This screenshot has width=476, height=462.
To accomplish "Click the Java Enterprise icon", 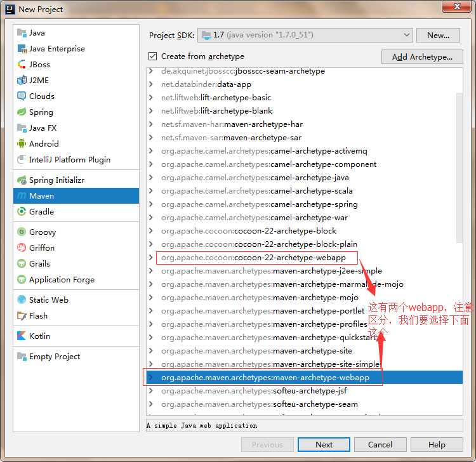I will pyautogui.click(x=22, y=49).
